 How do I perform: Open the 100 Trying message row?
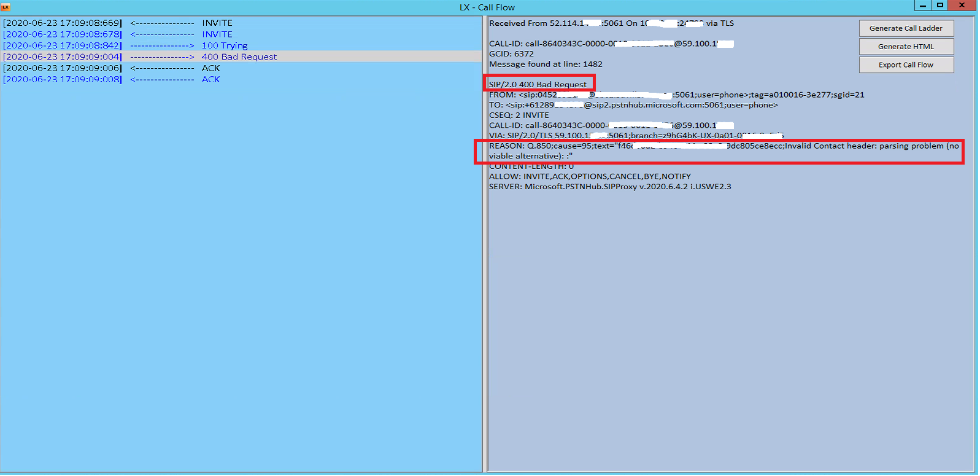225,45
